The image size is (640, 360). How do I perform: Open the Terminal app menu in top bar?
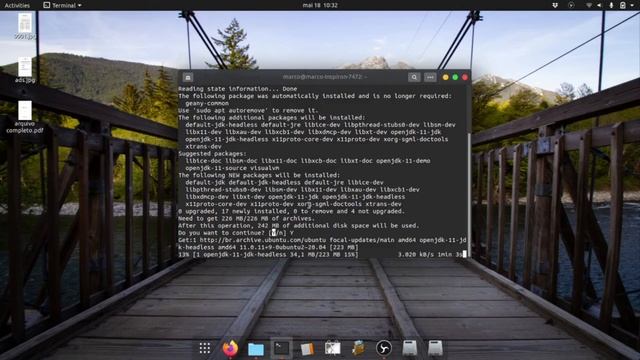(x=62, y=5)
